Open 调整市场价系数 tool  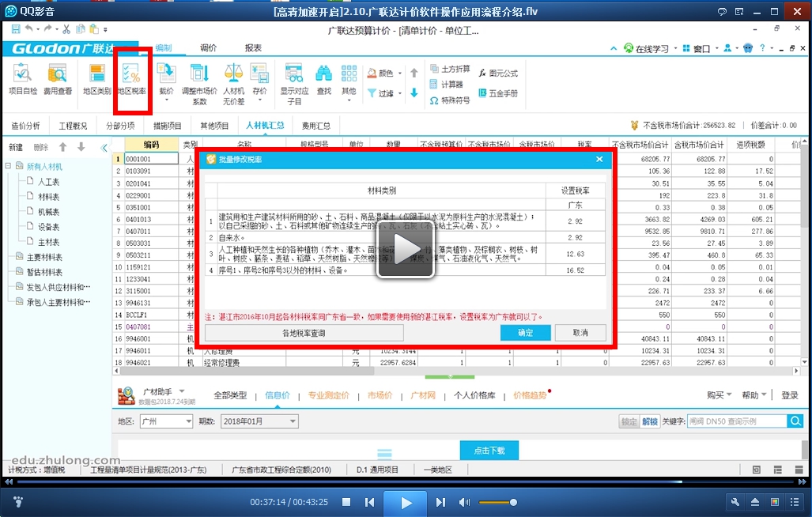click(x=199, y=83)
